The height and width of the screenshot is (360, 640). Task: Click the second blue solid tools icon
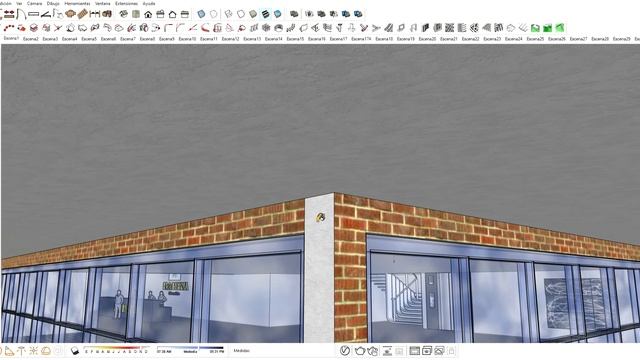(x=358, y=14)
